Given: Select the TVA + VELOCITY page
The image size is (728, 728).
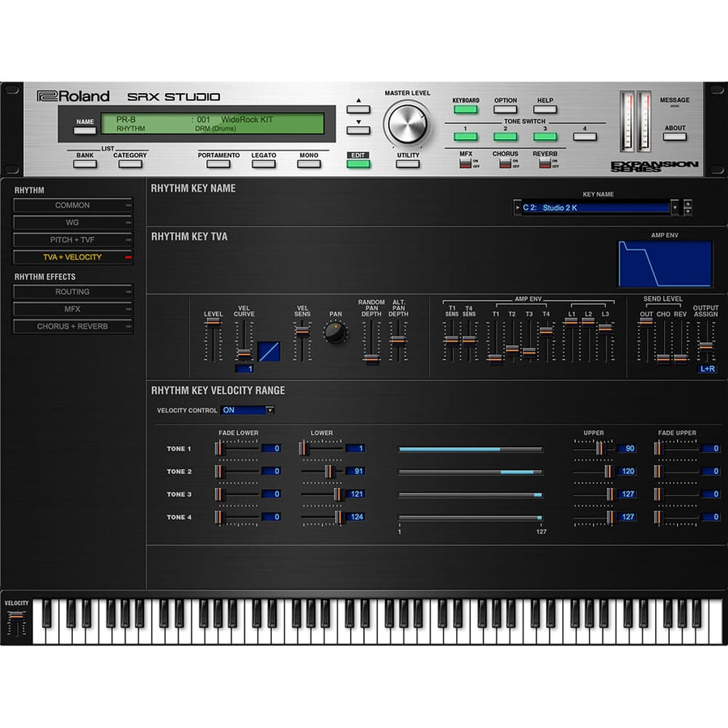Looking at the screenshot, I should coord(73,257).
